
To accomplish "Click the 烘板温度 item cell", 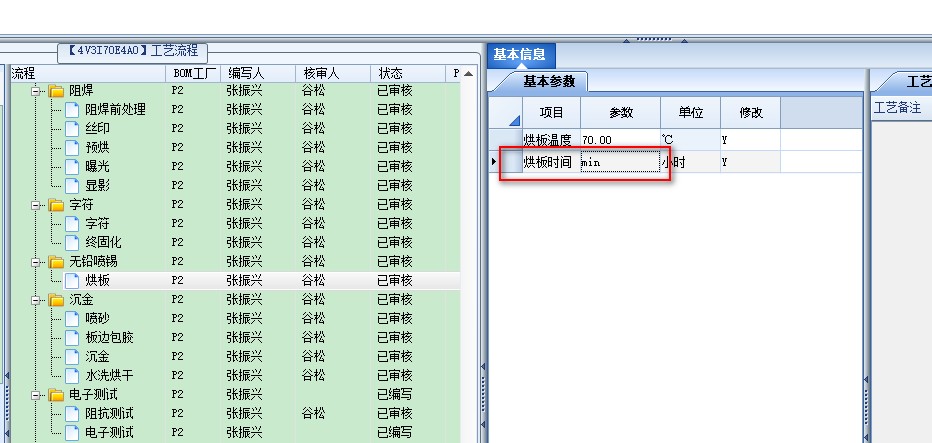I will [x=552, y=140].
